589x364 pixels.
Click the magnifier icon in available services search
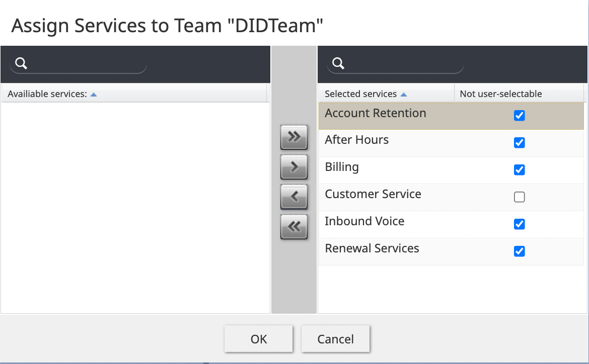coord(21,63)
